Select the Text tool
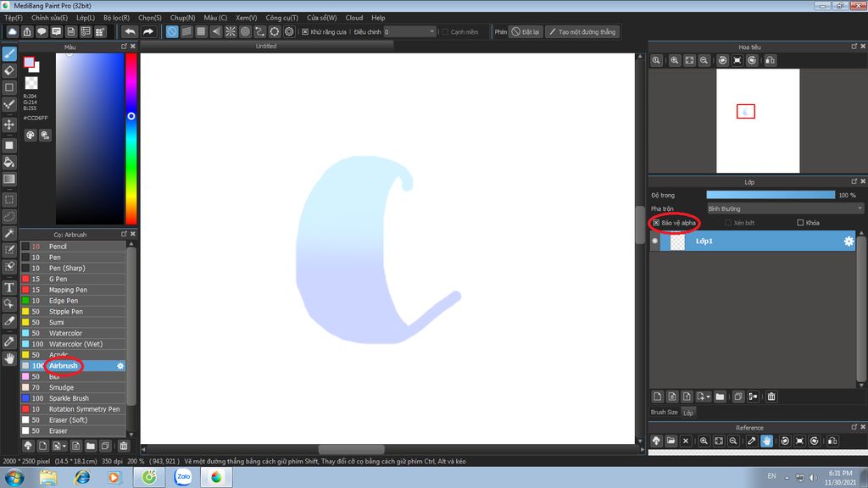The image size is (868, 488). [9, 287]
